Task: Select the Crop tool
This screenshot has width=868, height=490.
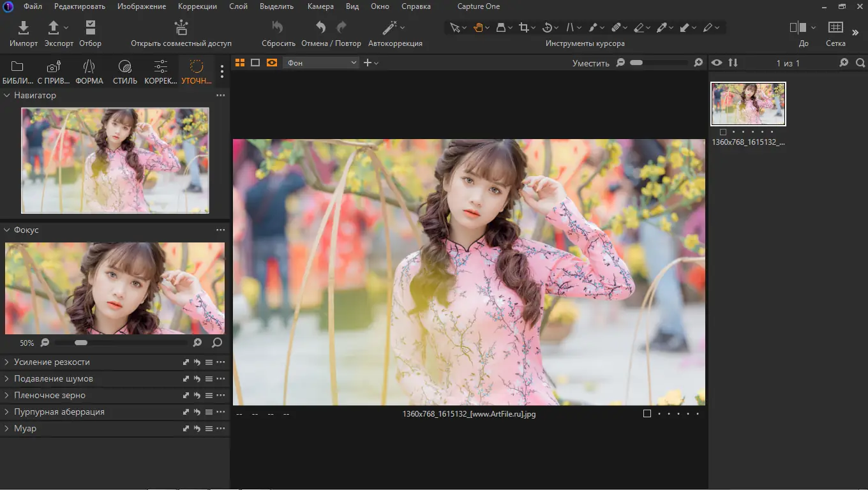Action: [524, 27]
